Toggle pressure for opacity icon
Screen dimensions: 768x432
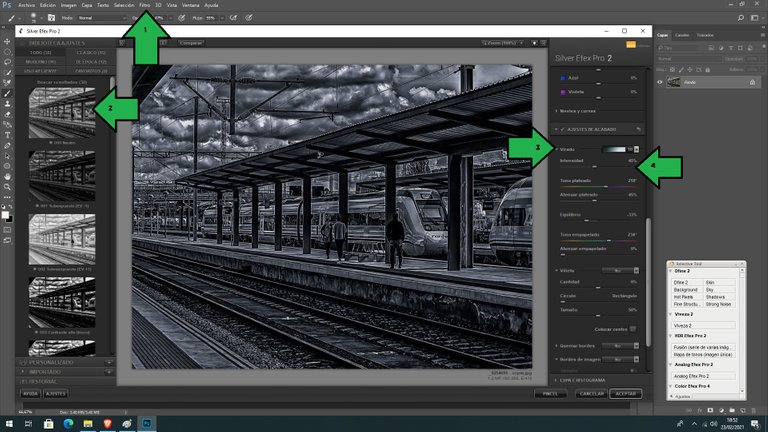click(x=182, y=18)
